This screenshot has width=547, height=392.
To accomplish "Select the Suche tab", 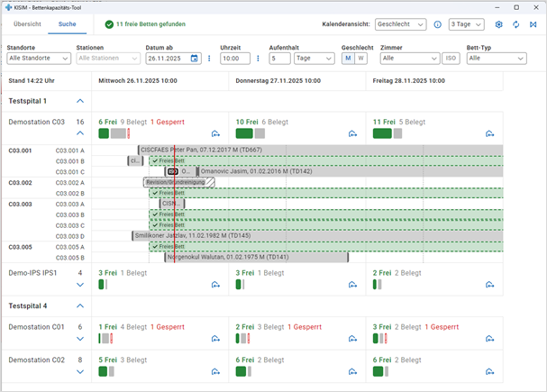I will pyautogui.click(x=68, y=24).
